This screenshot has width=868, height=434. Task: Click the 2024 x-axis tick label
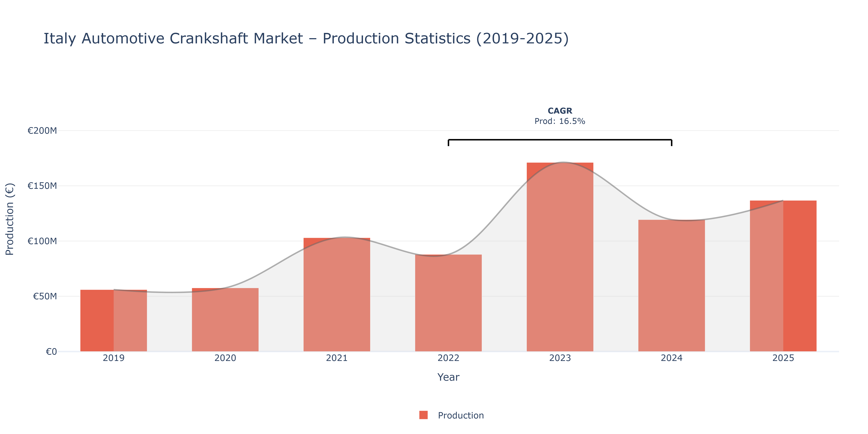[671, 358]
